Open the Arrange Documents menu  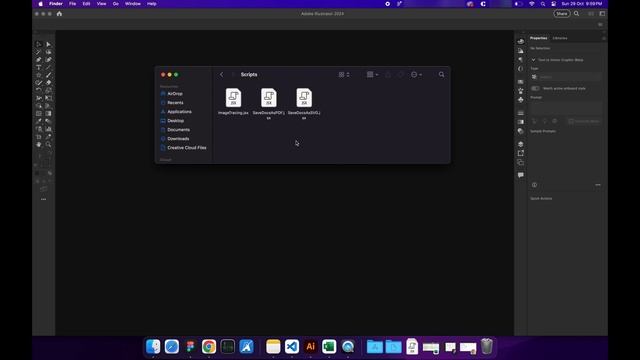591,13
